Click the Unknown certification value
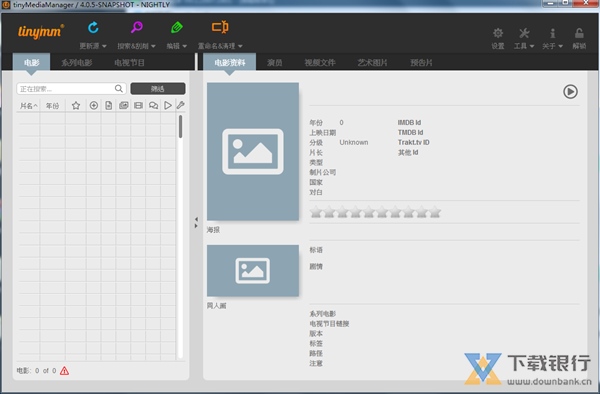This screenshot has height=394, width=600. click(354, 143)
